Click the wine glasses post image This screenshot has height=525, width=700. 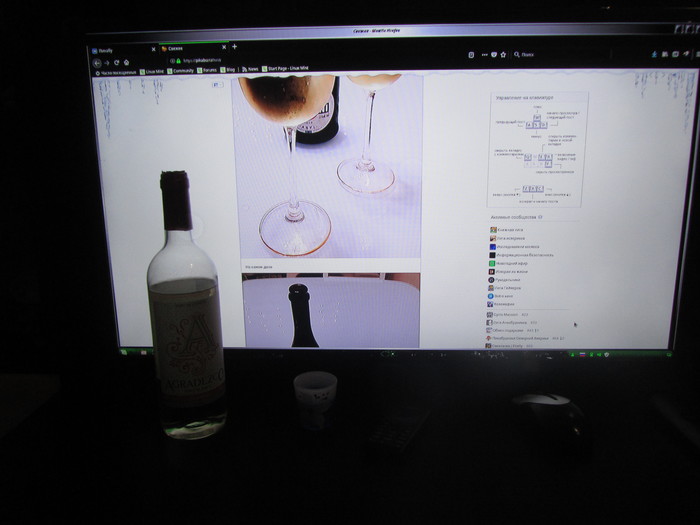(x=328, y=165)
